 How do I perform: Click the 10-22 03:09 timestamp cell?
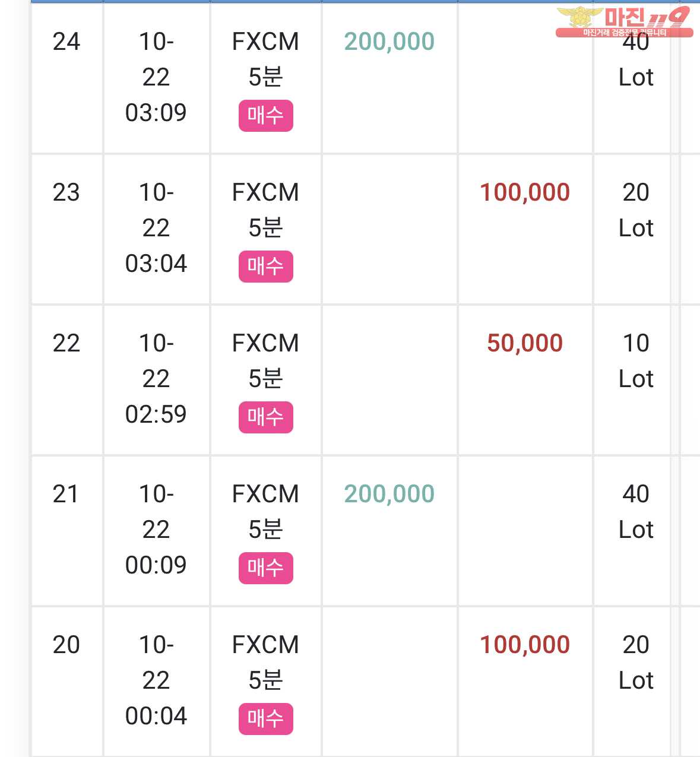point(156,77)
